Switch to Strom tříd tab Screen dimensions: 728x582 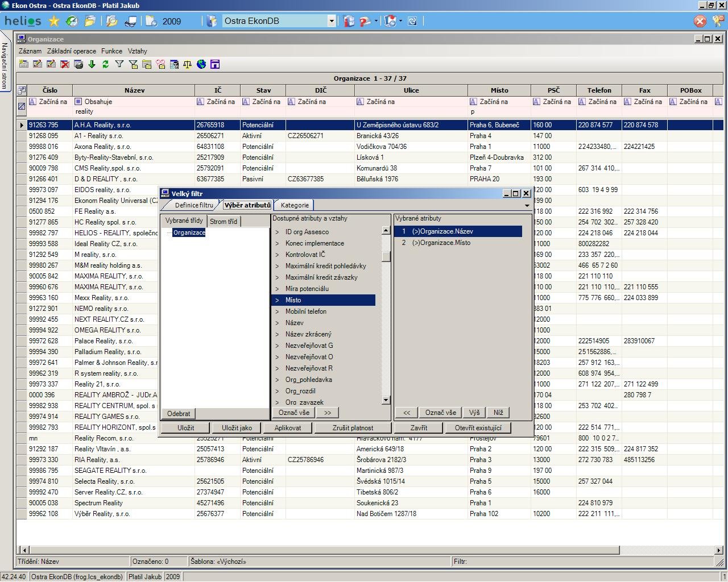(224, 222)
